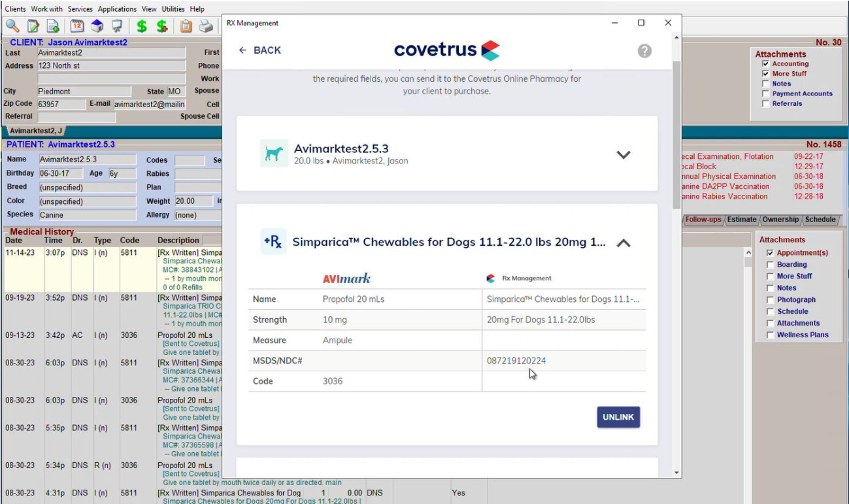Enable the Referrals checkbox
The image size is (849, 504).
(765, 103)
